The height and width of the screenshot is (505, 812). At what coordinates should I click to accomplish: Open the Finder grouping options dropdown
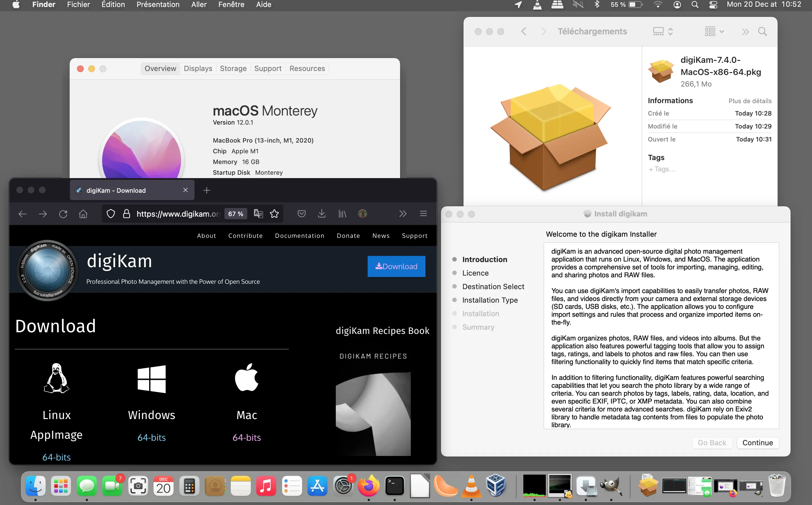pos(713,31)
